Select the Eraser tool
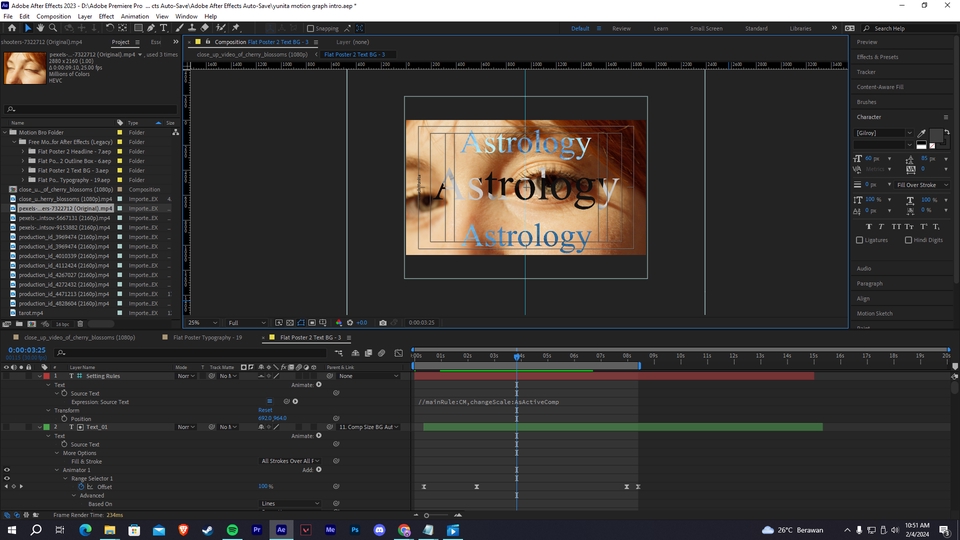 [204, 28]
